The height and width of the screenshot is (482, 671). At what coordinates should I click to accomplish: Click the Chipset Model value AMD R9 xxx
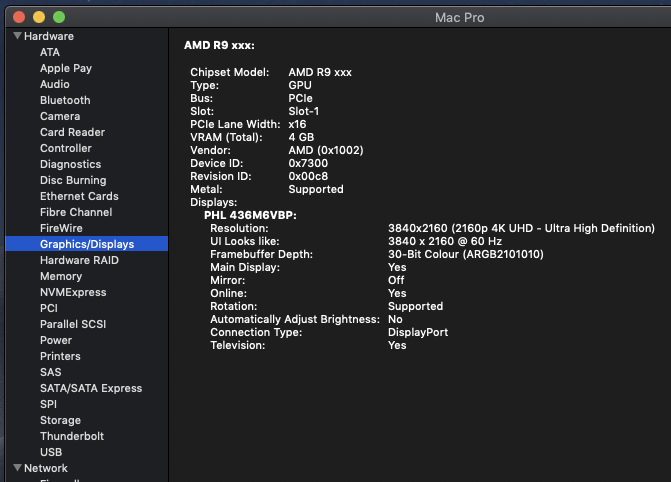coord(320,72)
